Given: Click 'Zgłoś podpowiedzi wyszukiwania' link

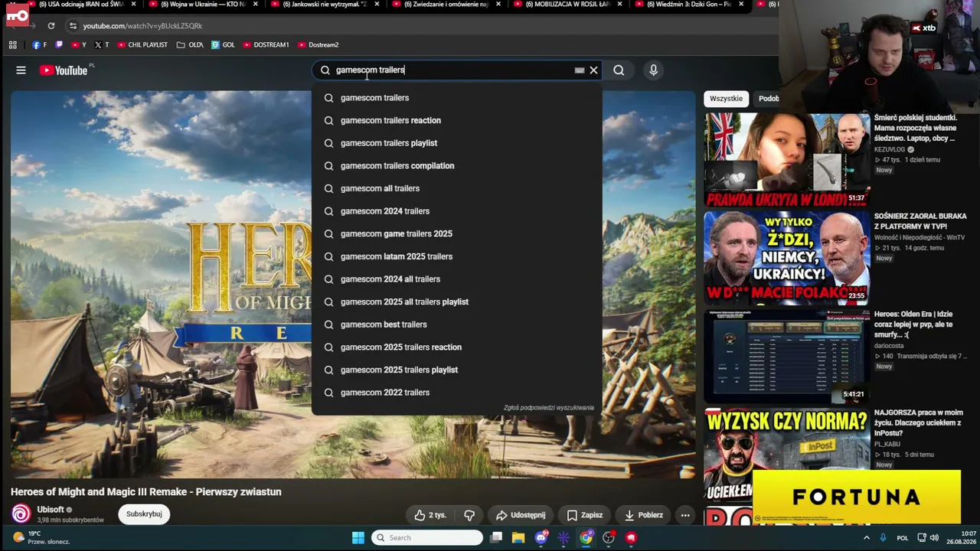Looking at the screenshot, I should coord(549,408).
